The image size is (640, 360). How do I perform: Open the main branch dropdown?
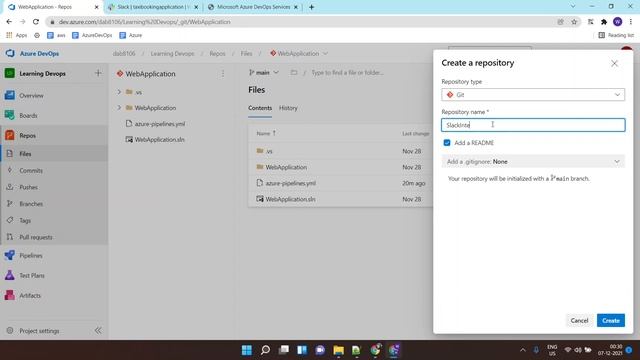pos(264,72)
